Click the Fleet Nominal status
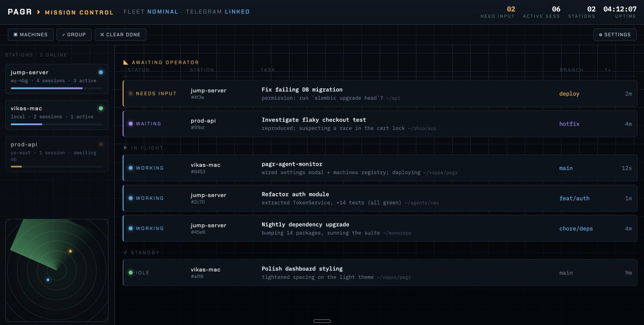The width and height of the screenshot is (644, 325). click(x=151, y=12)
